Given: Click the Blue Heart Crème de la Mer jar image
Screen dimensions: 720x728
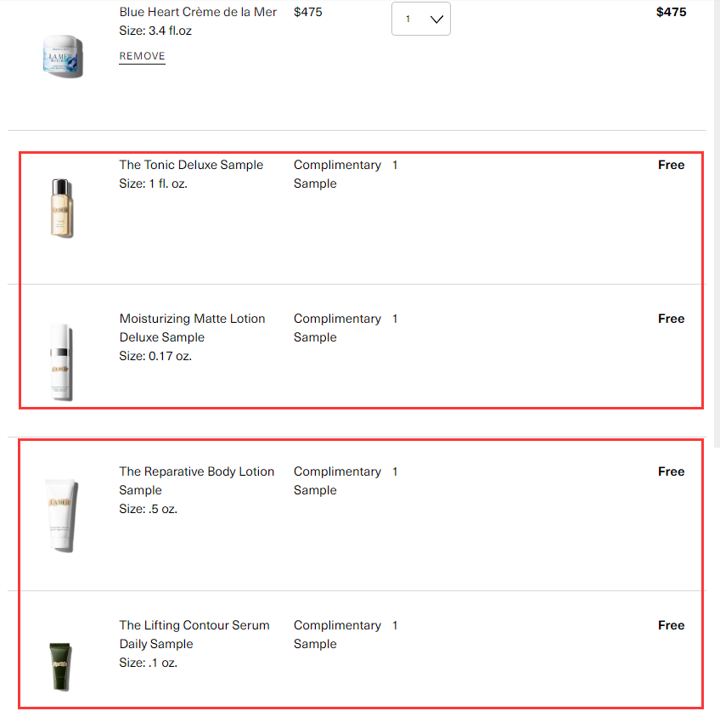Looking at the screenshot, I should [x=63, y=56].
